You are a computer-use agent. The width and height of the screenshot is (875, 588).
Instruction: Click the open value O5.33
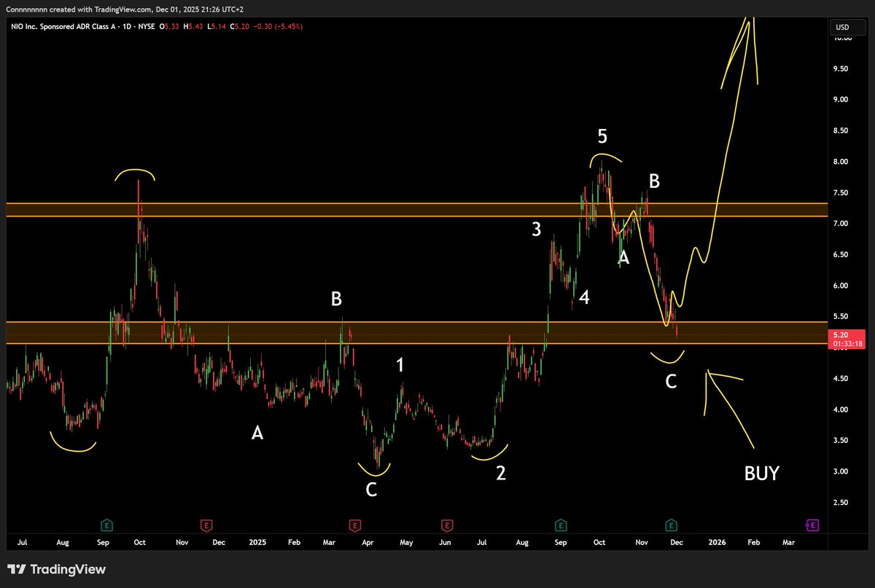pyautogui.click(x=170, y=26)
